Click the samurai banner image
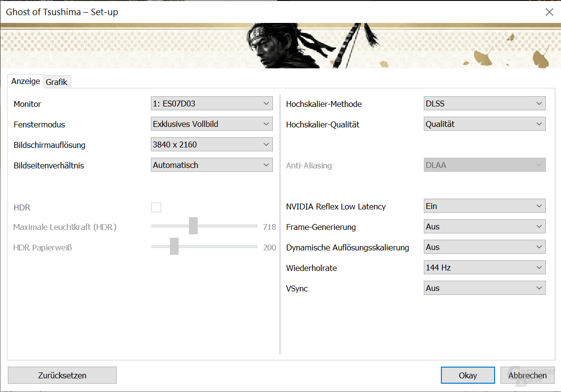The image size is (561, 392). tap(280, 46)
